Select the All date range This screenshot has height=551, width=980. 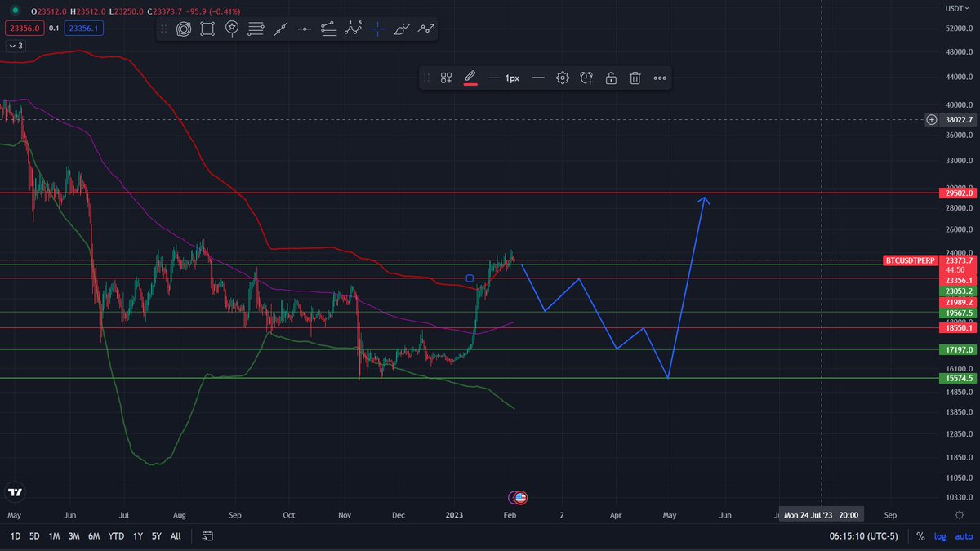tap(176, 536)
